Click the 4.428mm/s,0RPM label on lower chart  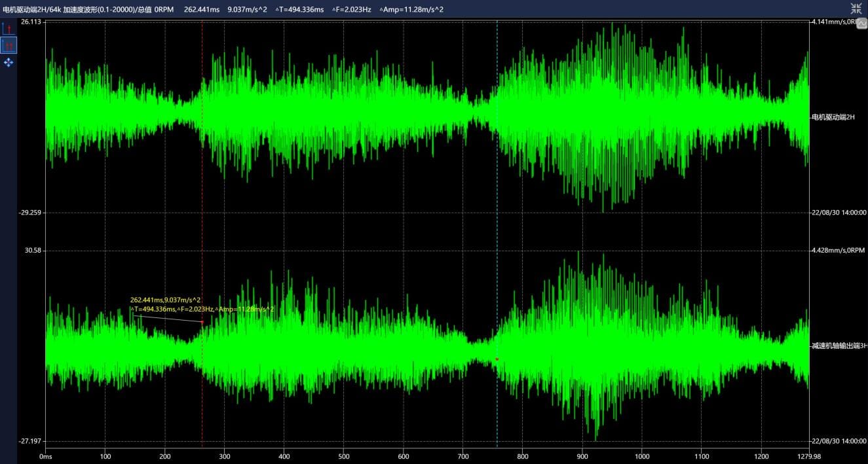pos(838,251)
